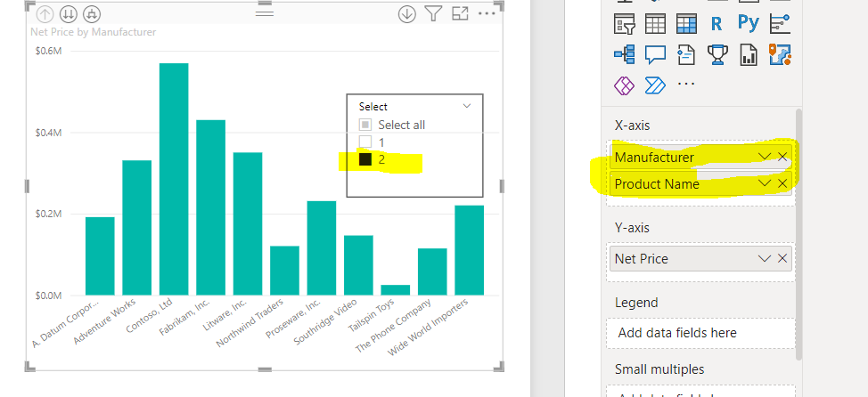Select the Fabrikam, Inc. bar

(211, 207)
